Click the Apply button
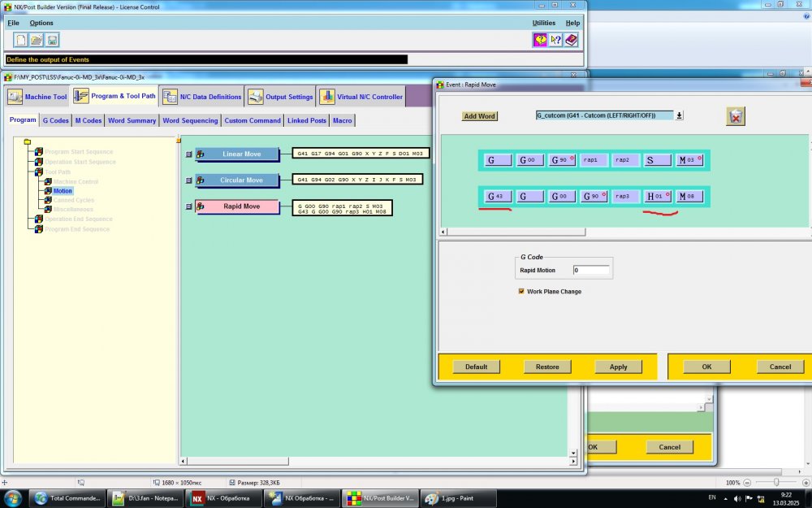 point(618,367)
